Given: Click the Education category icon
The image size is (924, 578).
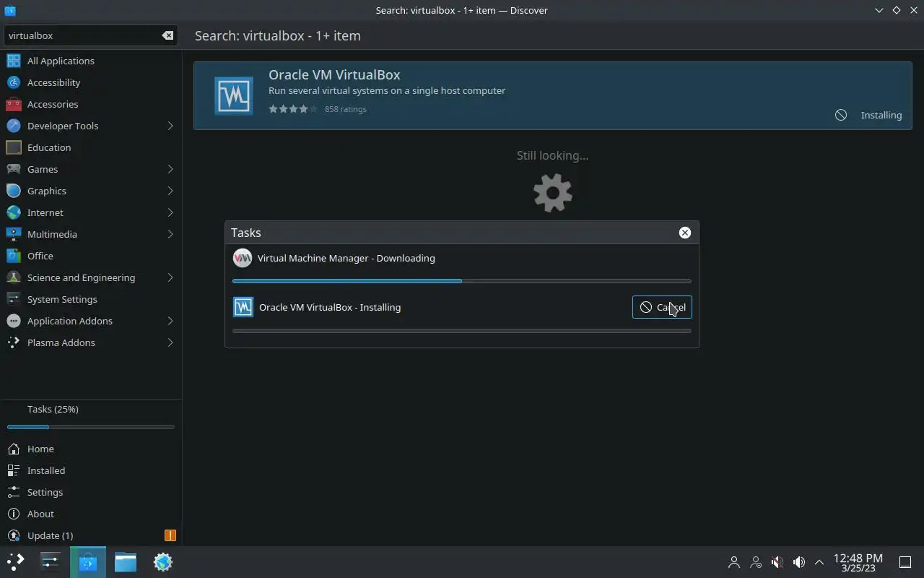Looking at the screenshot, I should (14, 147).
